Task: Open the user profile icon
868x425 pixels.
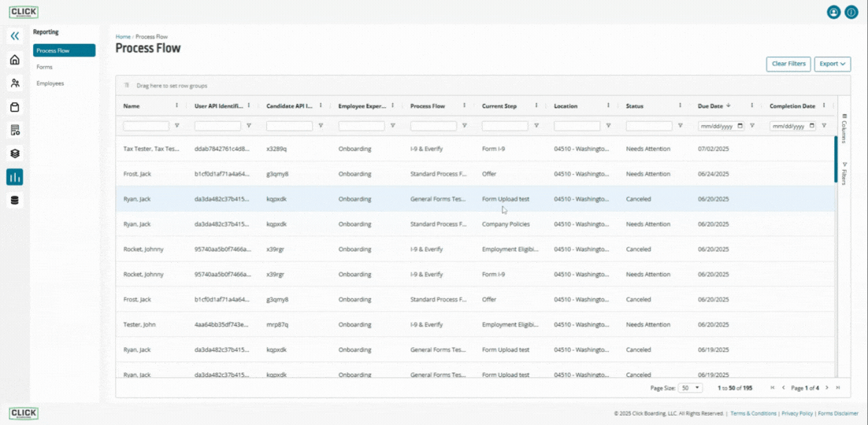Action: click(833, 12)
